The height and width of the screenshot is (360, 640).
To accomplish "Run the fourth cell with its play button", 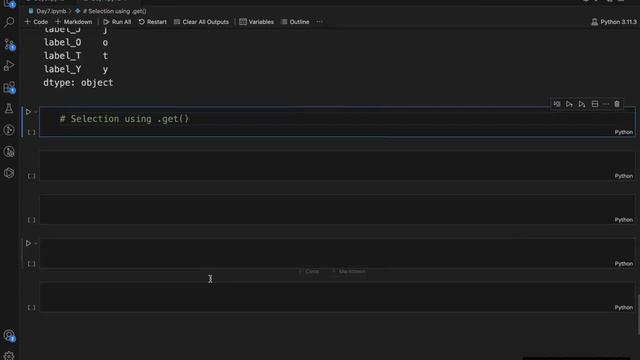I will click(28, 243).
